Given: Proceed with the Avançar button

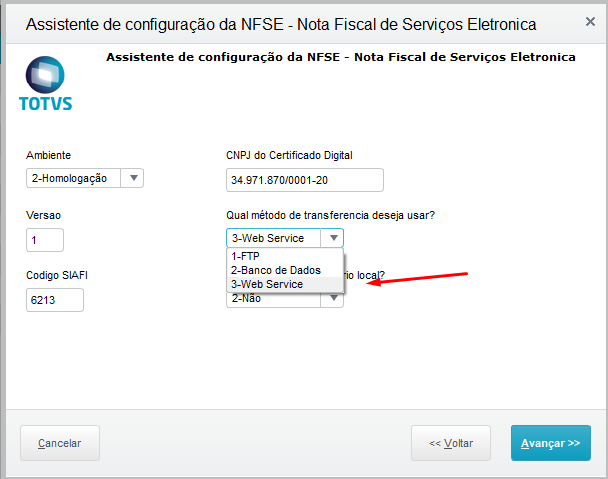Looking at the screenshot, I should click(x=551, y=443).
